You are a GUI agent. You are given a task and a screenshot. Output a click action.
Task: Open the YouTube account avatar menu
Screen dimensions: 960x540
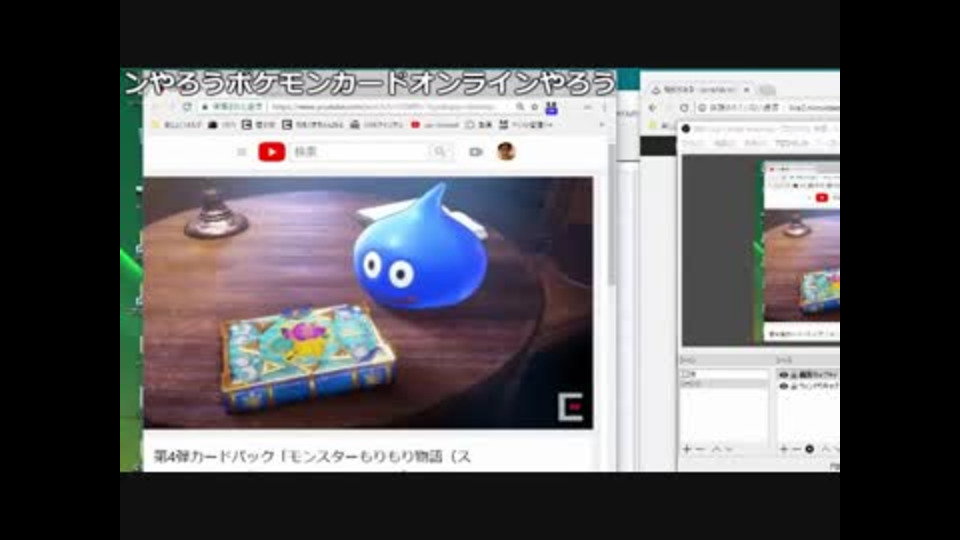point(506,151)
